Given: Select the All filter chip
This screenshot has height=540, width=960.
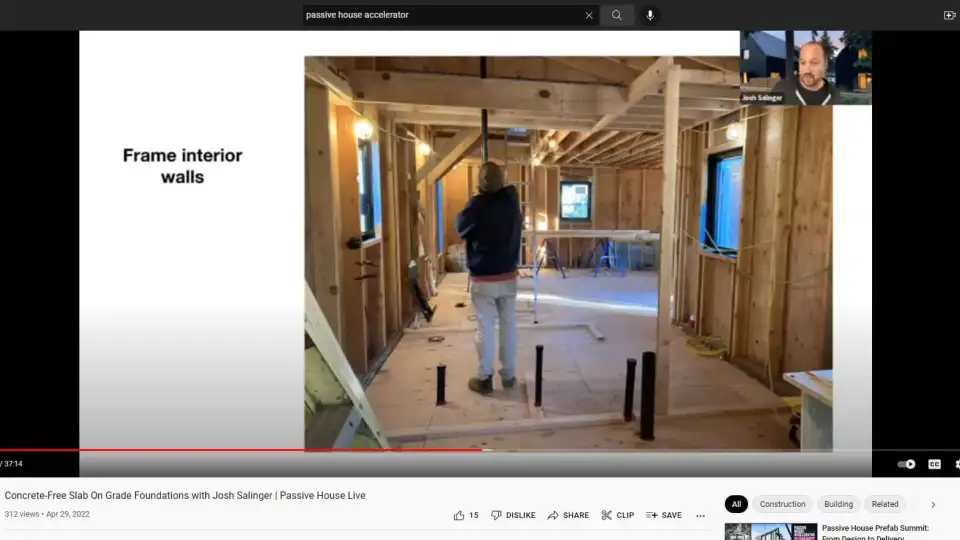Looking at the screenshot, I should [736, 504].
